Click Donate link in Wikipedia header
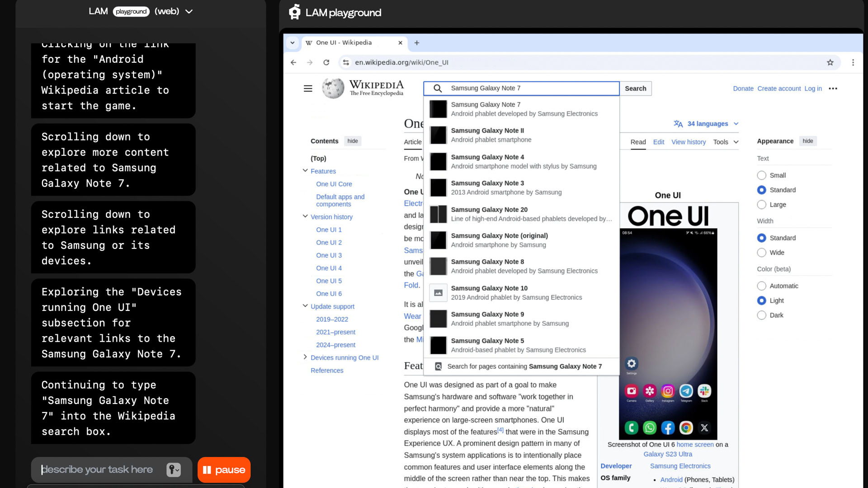Image resolution: width=868 pixels, height=488 pixels. pyautogui.click(x=743, y=88)
